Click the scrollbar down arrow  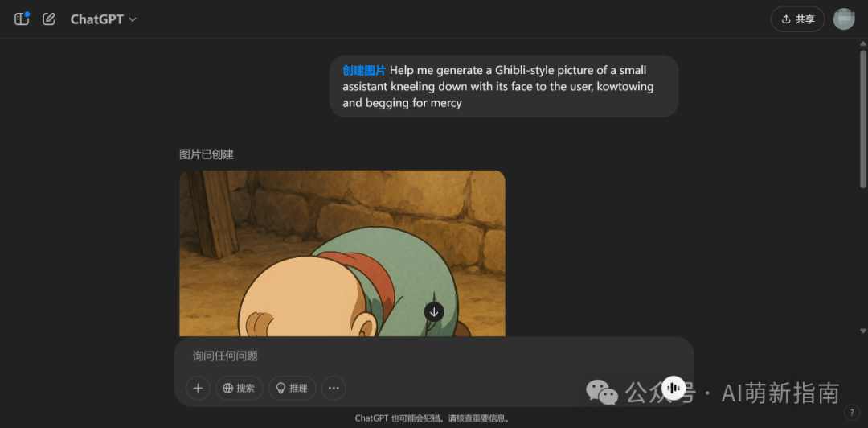(x=862, y=331)
